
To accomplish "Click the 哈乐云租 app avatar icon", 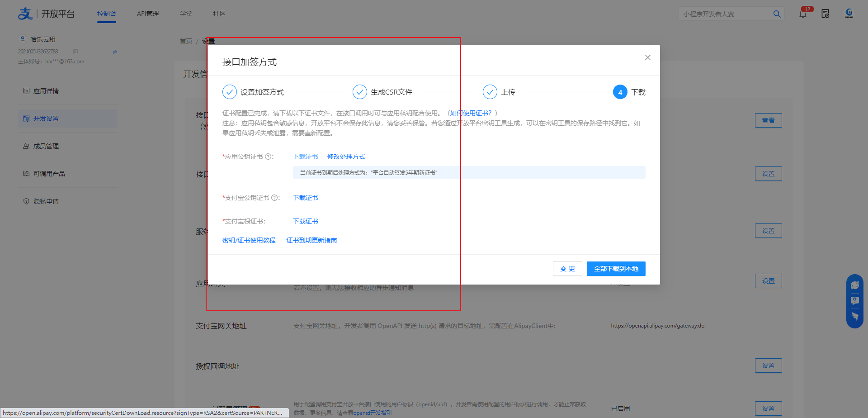I will pyautogui.click(x=23, y=39).
